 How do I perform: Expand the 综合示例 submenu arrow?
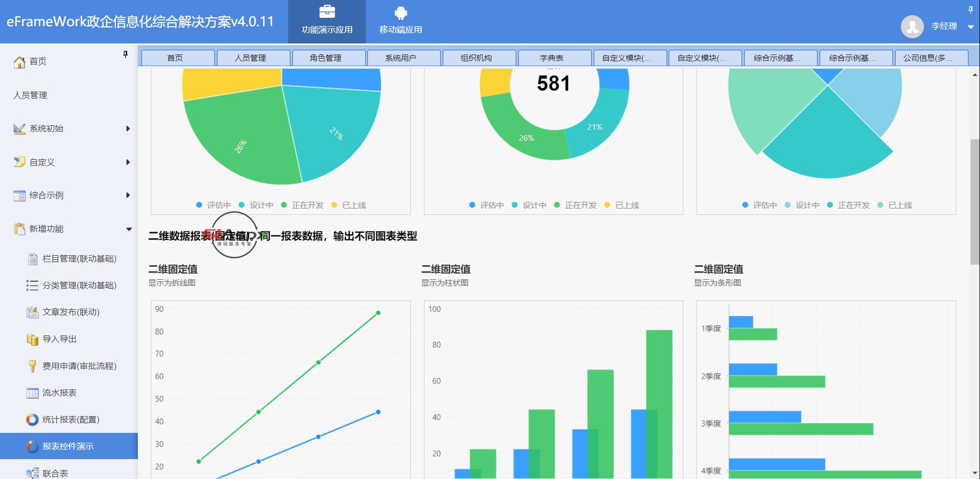click(x=128, y=195)
